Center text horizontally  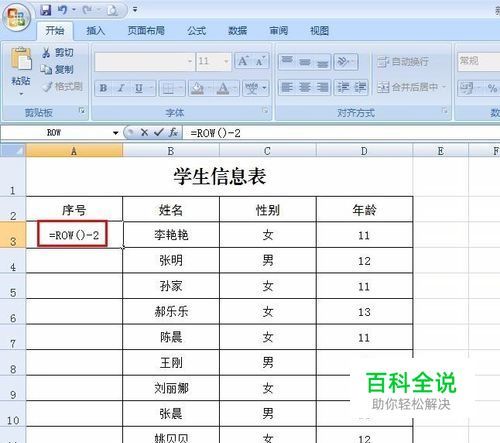(305, 88)
